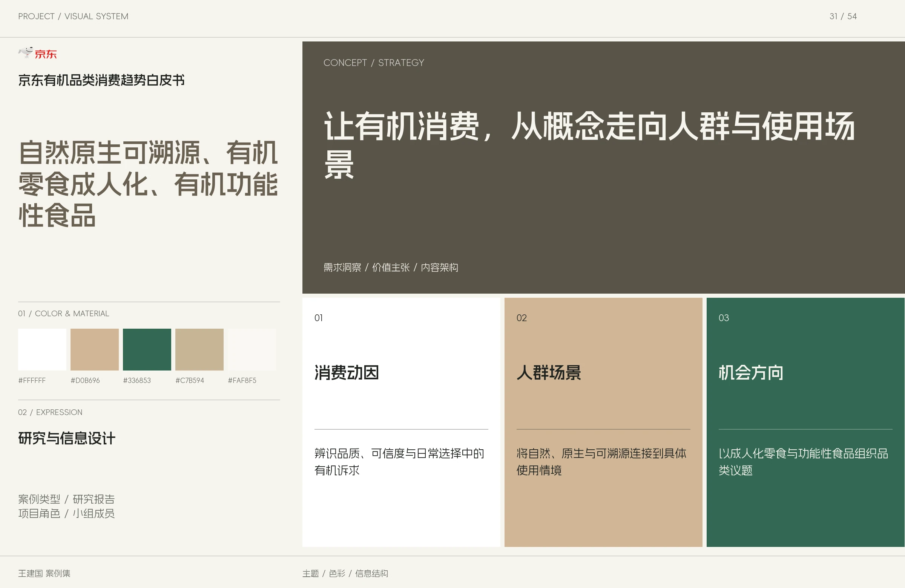This screenshot has height=588, width=905.
Task: Click the 项目角色 / 小组成员 line
Action: pyautogui.click(x=66, y=513)
